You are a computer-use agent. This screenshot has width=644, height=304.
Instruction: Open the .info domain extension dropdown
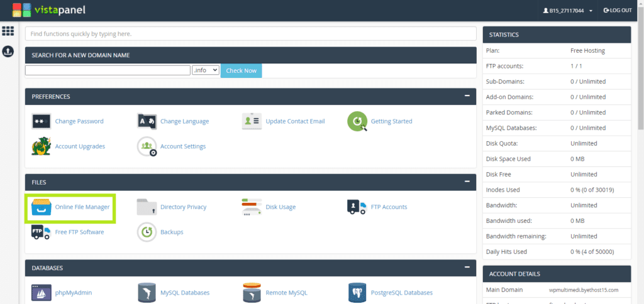point(206,70)
